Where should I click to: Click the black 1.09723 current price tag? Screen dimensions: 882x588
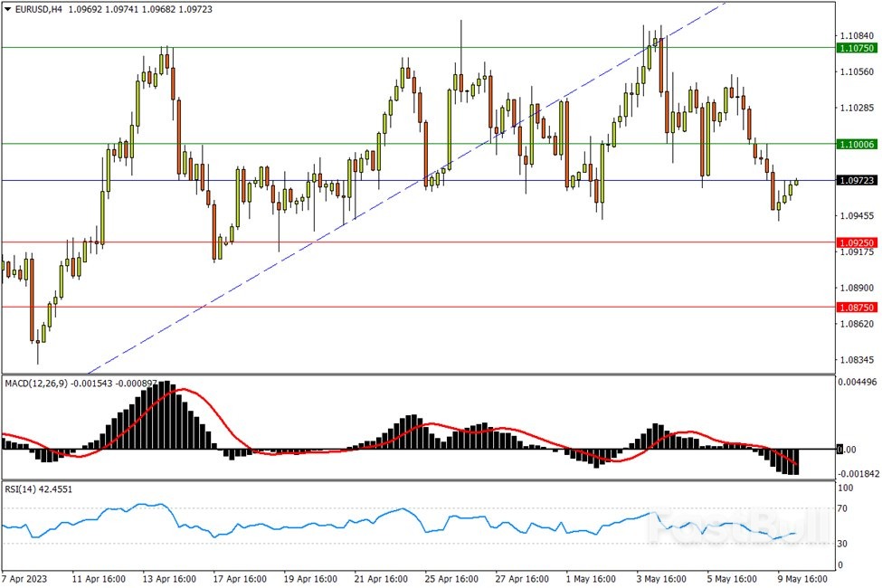856,181
